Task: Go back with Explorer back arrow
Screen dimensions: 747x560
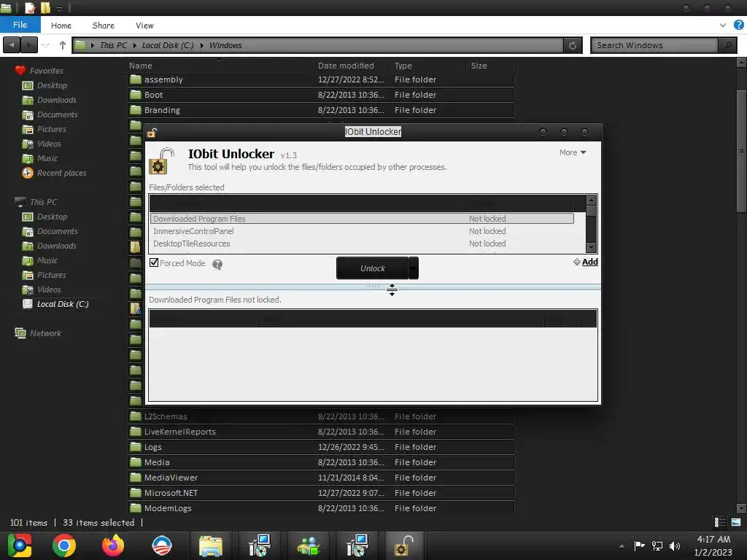Action: (12, 45)
